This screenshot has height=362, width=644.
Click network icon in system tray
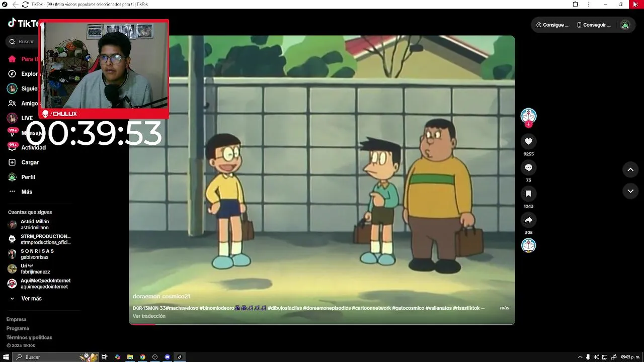coord(605,357)
